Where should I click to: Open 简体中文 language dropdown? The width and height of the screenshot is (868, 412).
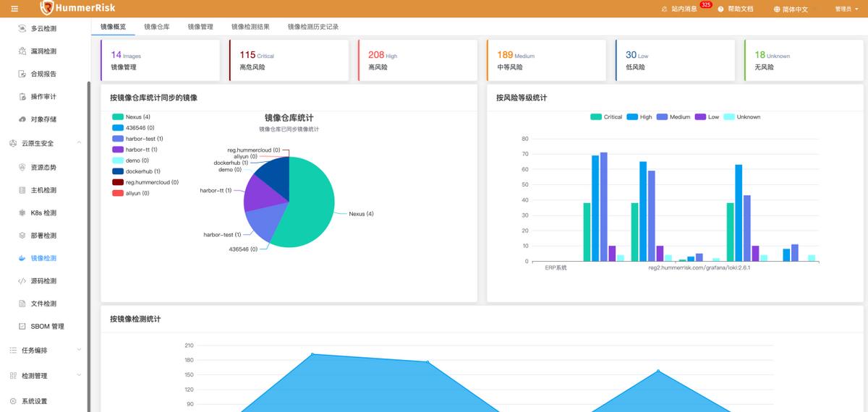(795, 9)
